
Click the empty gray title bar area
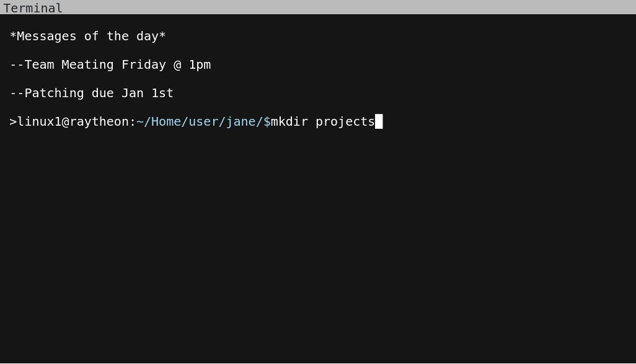point(347,7)
